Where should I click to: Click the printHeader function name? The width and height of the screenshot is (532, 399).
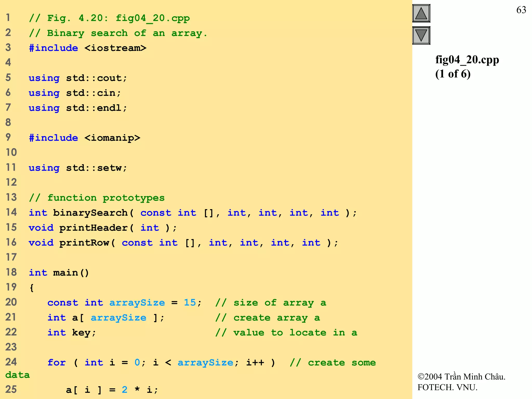(x=93, y=228)
